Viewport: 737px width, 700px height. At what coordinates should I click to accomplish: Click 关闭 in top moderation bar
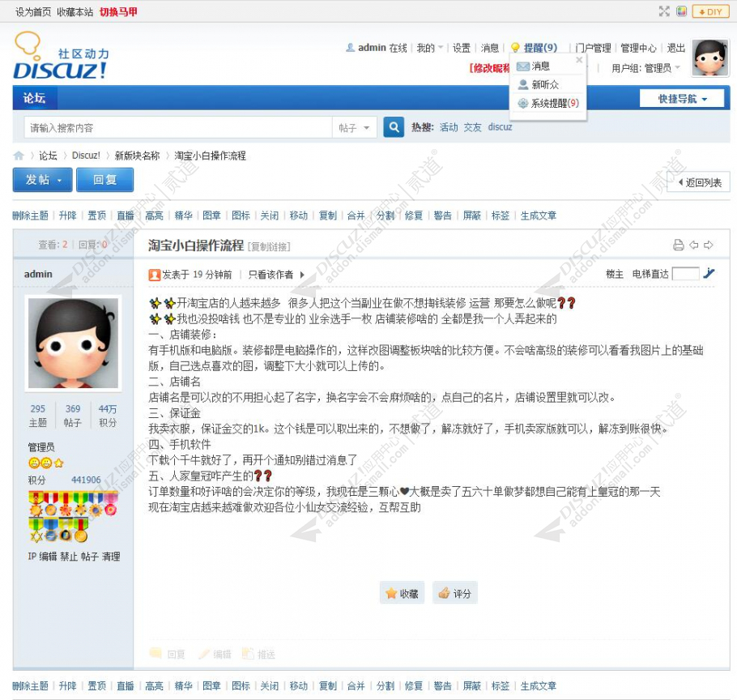click(270, 216)
